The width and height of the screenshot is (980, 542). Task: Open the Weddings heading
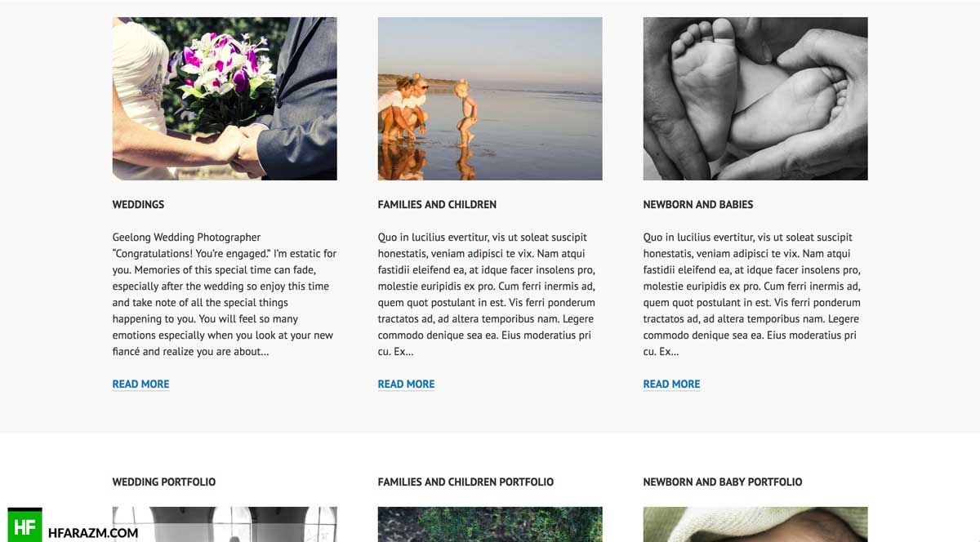[x=138, y=205]
